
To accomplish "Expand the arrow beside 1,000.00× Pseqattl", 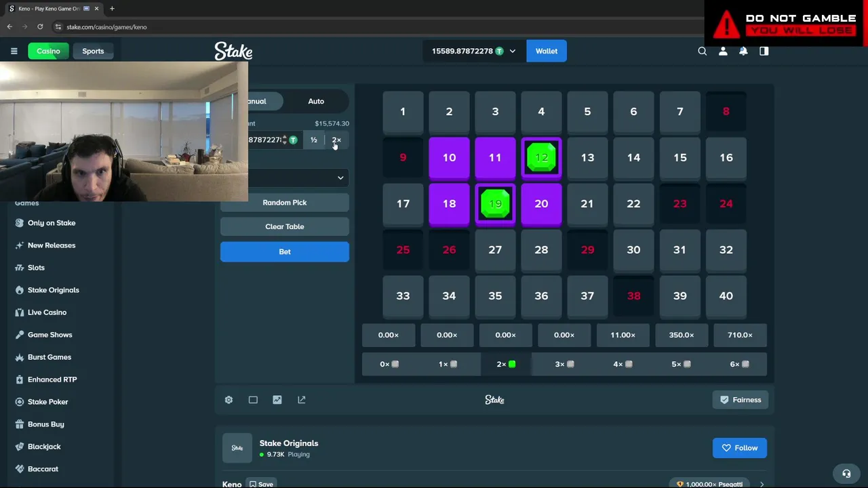I will pos(762,484).
